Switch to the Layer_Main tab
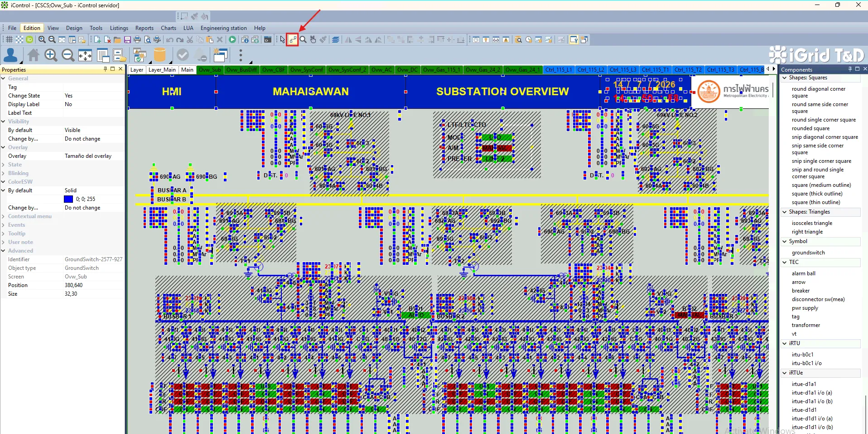This screenshot has width=868, height=434. 162,70
